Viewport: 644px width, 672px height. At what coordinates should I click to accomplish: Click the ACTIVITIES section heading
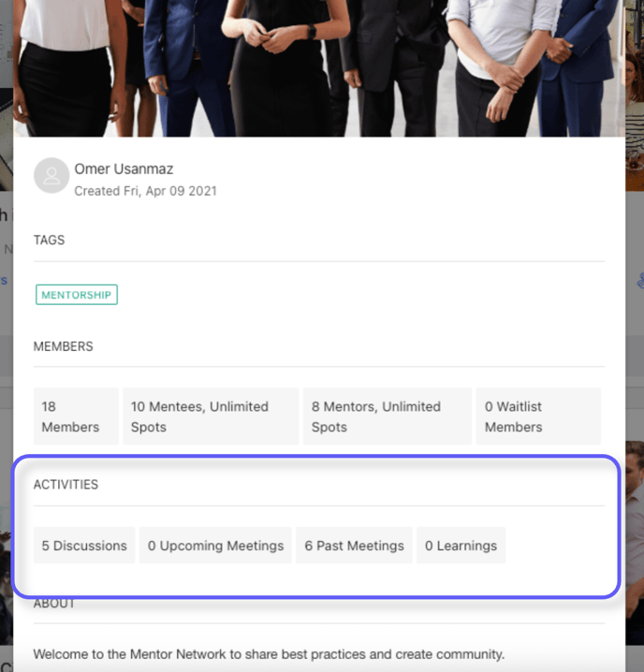[x=66, y=484]
